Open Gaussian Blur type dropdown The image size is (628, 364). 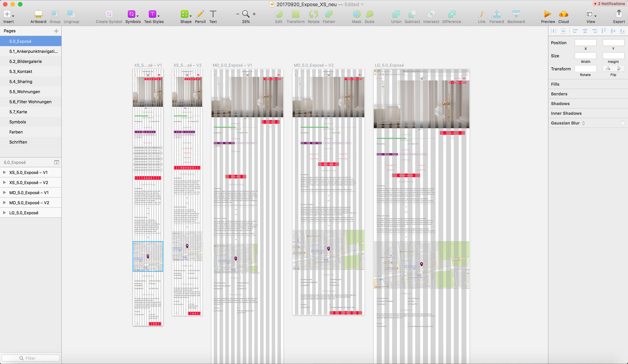pyautogui.click(x=583, y=123)
